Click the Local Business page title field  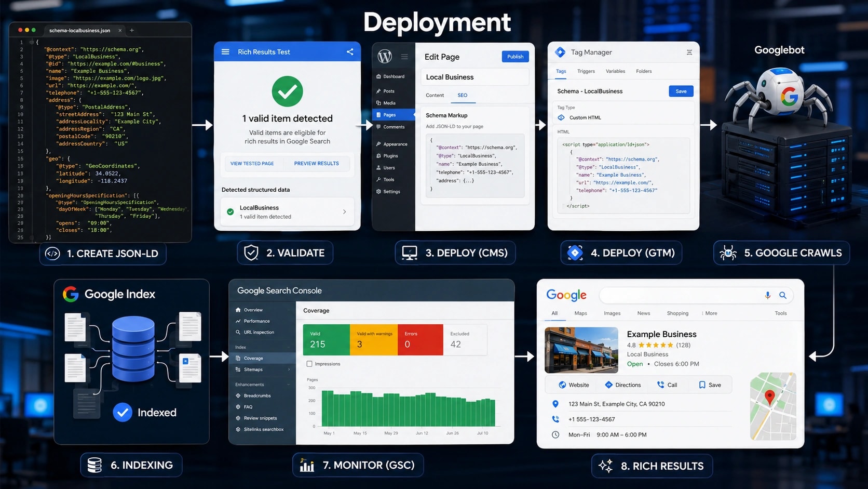474,77
